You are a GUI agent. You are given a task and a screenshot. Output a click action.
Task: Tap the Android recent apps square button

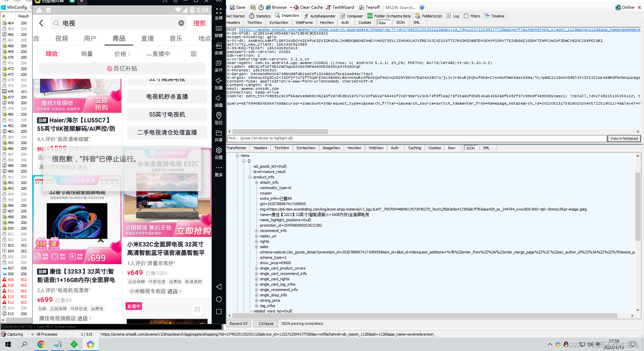(x=219, y=311)
